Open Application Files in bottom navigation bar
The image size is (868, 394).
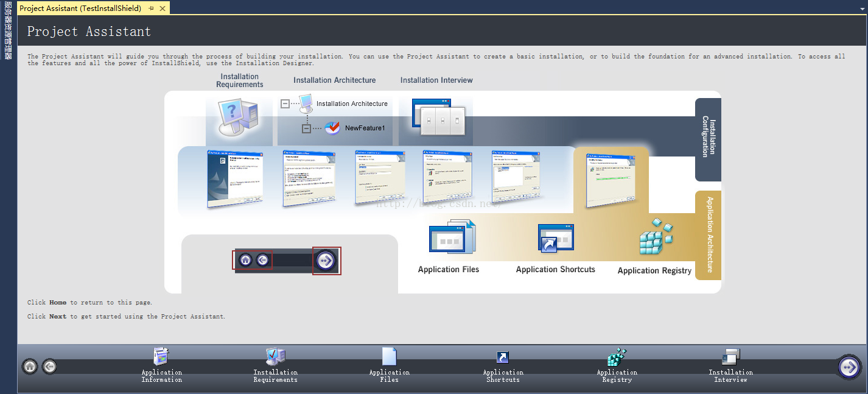coord(390,365)
